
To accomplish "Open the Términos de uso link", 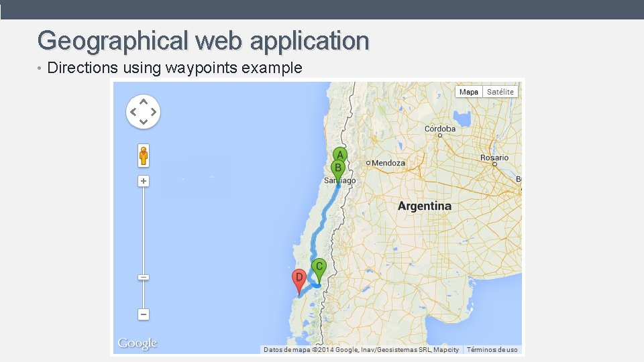I will (x=492, y=350).
